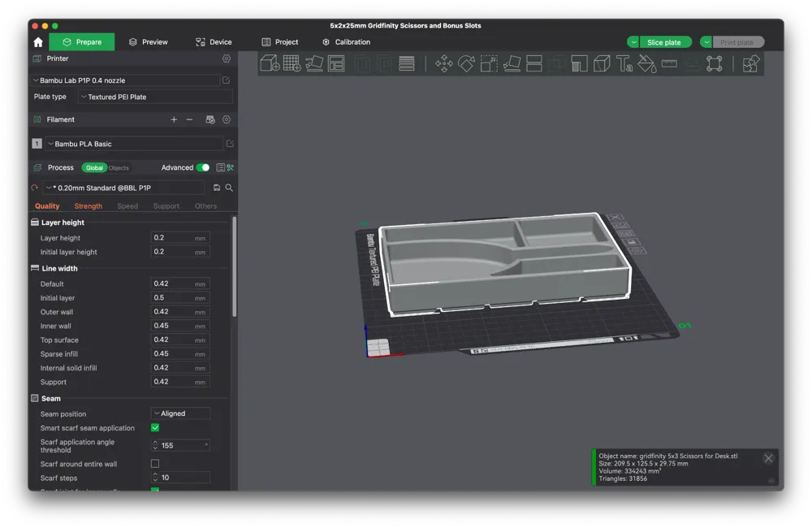Viewport: 812px width, 528px height.
Task: Turn off the Advanced toggle switch
Action: (x=203, y=167)
